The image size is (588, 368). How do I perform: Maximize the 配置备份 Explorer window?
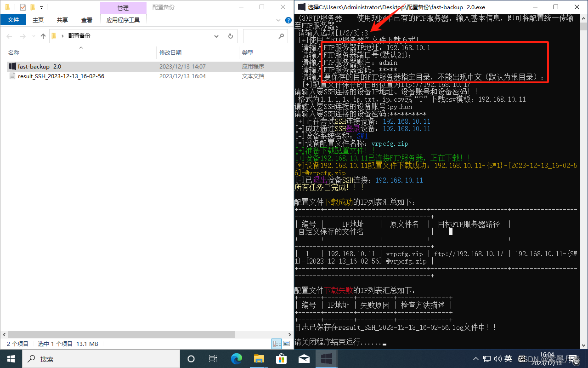(x=262, y=7)
